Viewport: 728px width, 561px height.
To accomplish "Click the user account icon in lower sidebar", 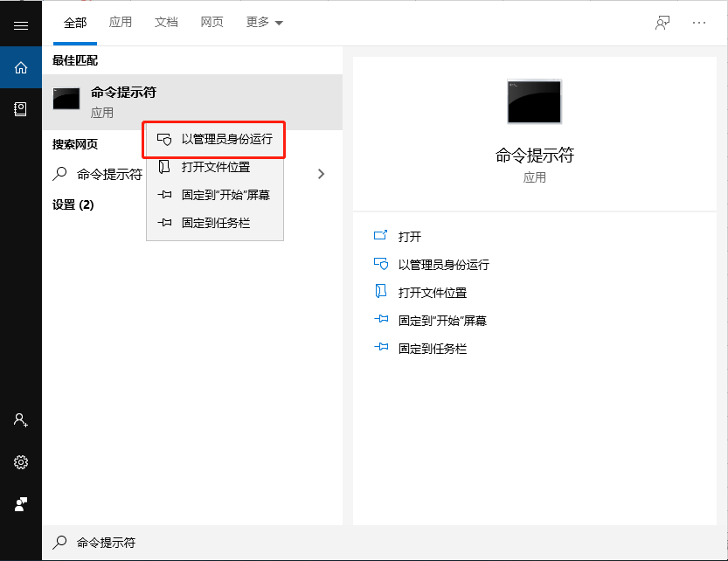I will click(x=21, y=420).
